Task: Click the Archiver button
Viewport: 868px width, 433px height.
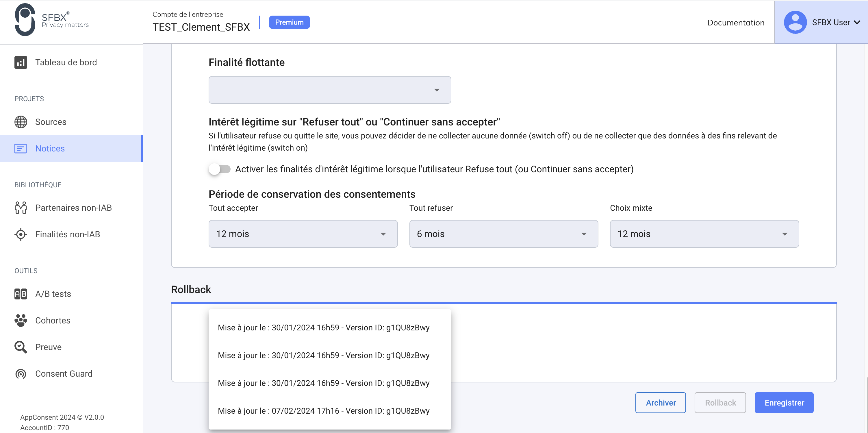Action: (660, 403)
